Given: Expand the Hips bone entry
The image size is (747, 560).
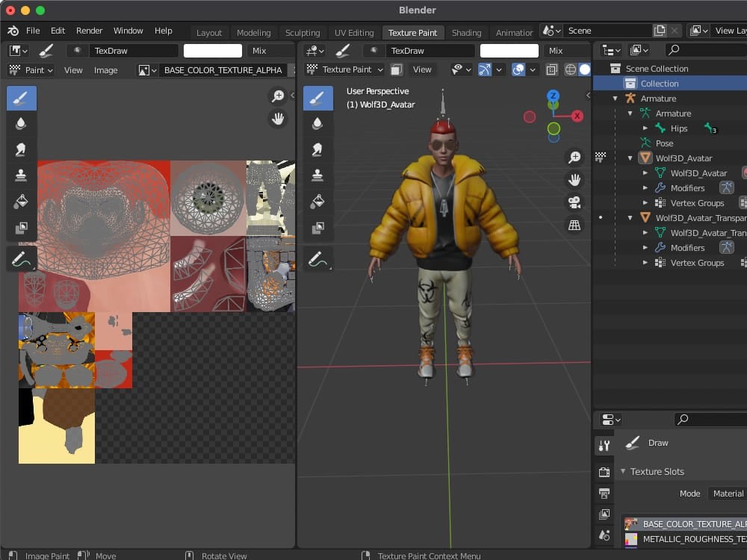Looking at the screenshot, I should tap(645, 128).
